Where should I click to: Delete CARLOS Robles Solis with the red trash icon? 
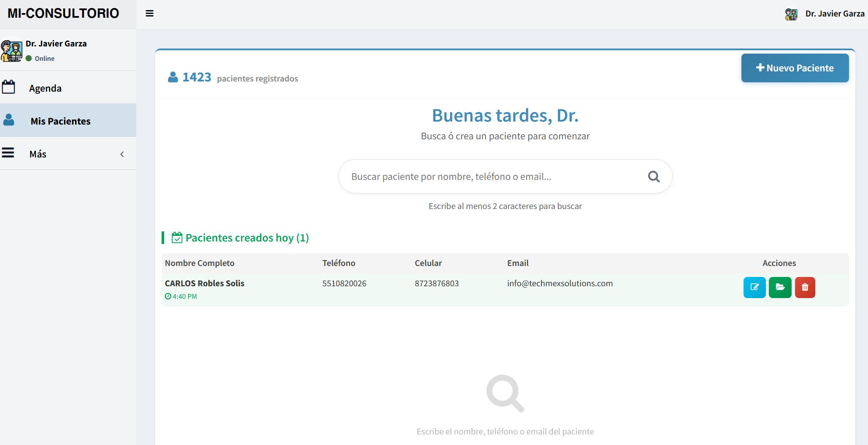click(x=805, y=288)
